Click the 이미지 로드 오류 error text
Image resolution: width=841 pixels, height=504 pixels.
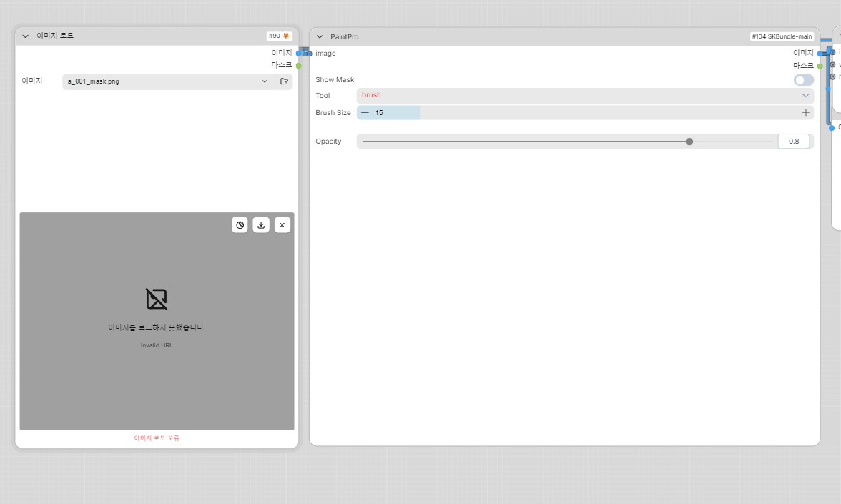pyautogui.click(x=157, y=438)
